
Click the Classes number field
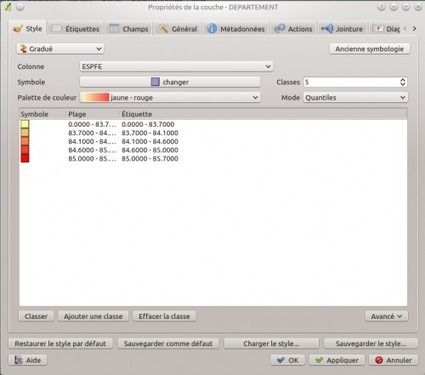(x=351, y=82)
